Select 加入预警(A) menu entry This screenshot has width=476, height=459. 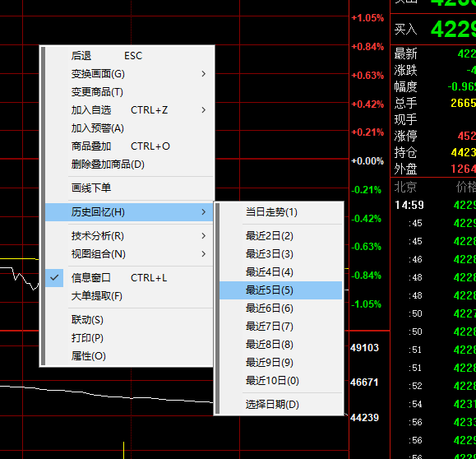[129, 128]
